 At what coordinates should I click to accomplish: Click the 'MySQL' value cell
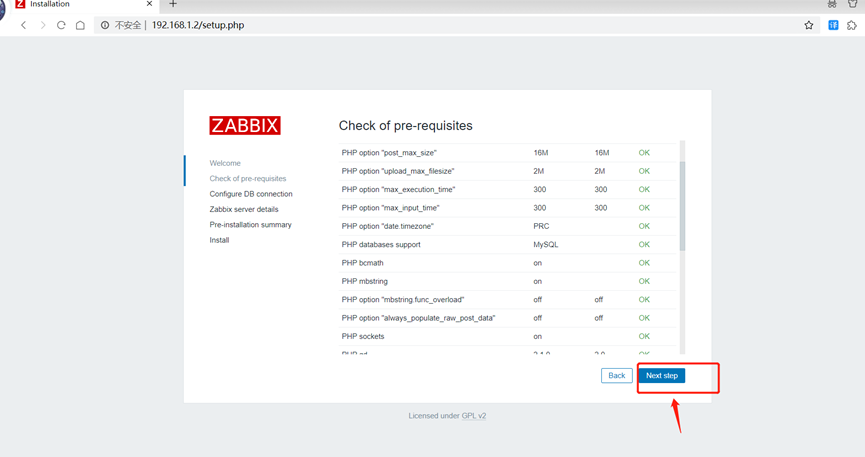tap(546, 245)
